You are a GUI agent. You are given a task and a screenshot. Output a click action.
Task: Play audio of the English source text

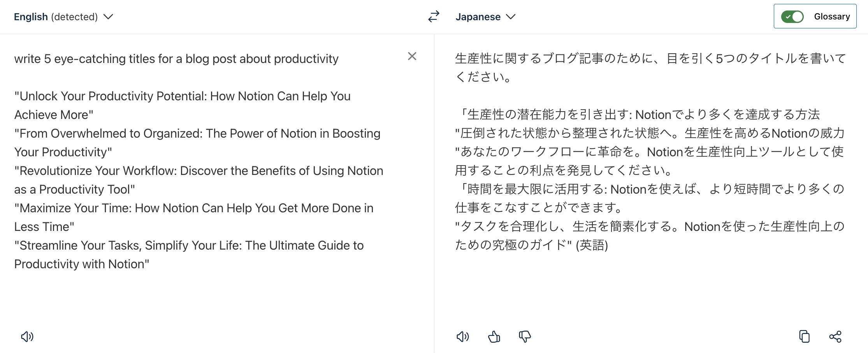(x=27, y=337)
